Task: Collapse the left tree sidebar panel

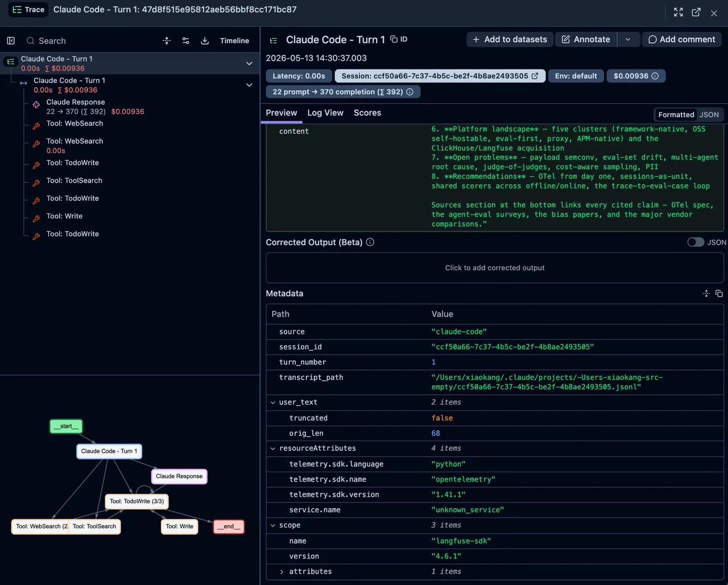Action: coord(11,41)
